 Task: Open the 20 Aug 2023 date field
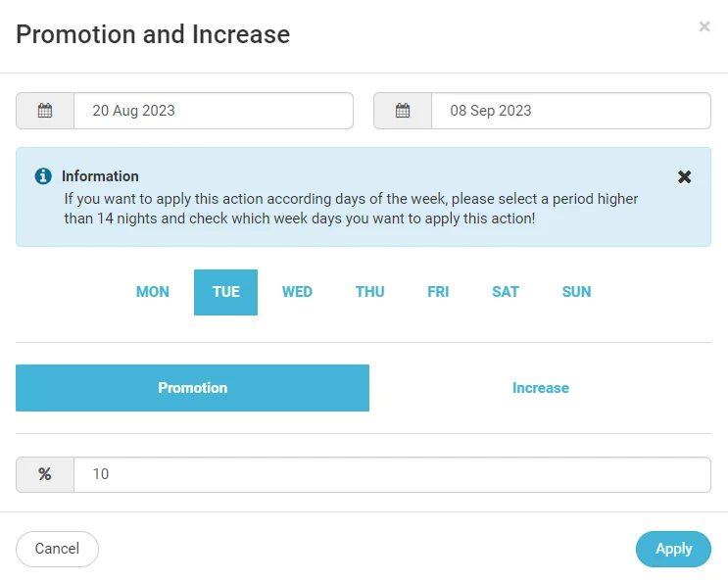tap(214, 111)
